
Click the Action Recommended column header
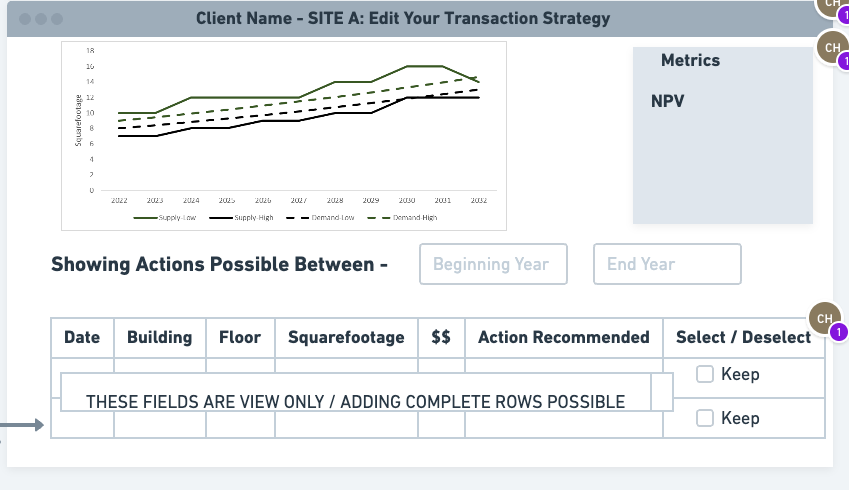564,337
